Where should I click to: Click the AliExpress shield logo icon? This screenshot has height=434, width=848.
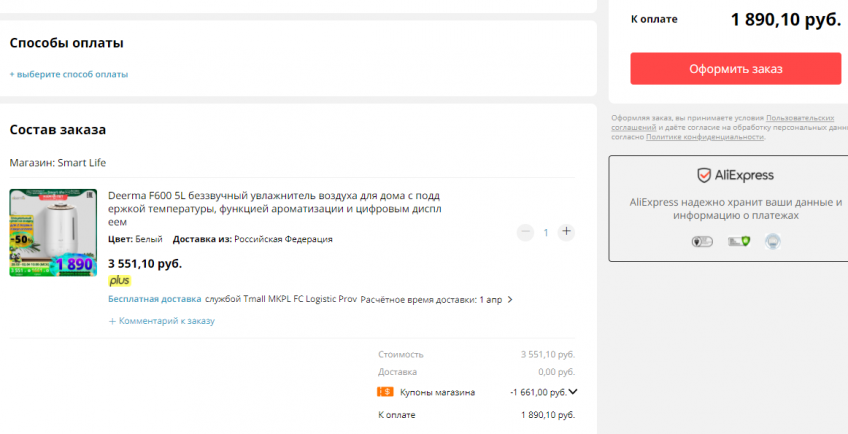(704, 175)
